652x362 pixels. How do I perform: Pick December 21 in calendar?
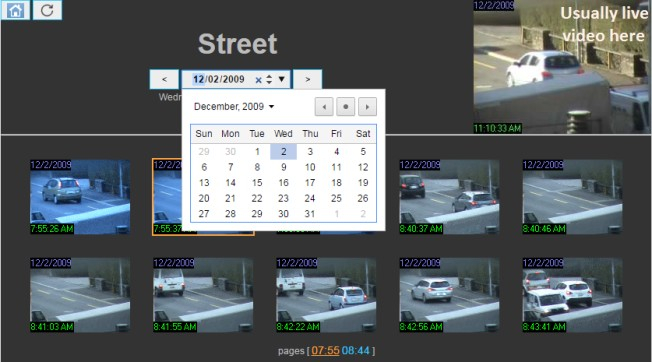(x=230, y=198)
